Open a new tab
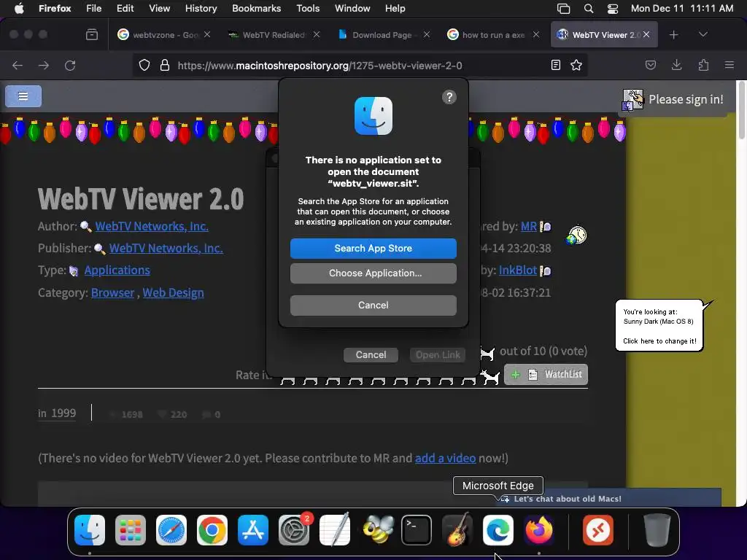The width and height of the screenshot is (747, 560). pyautogui.click(x=673, y=35)
